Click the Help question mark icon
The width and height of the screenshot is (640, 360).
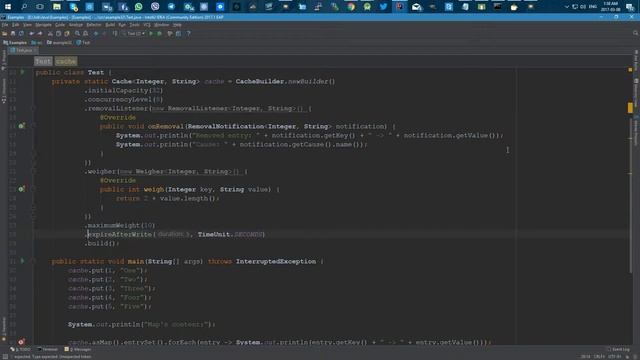tap(188, 33)
